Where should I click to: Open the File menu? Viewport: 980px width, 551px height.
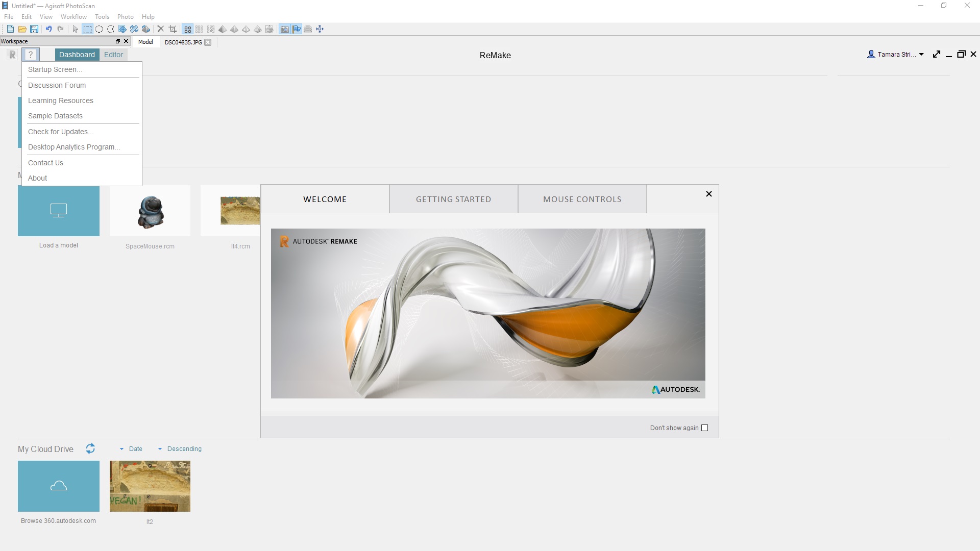(x=9, y=17)
